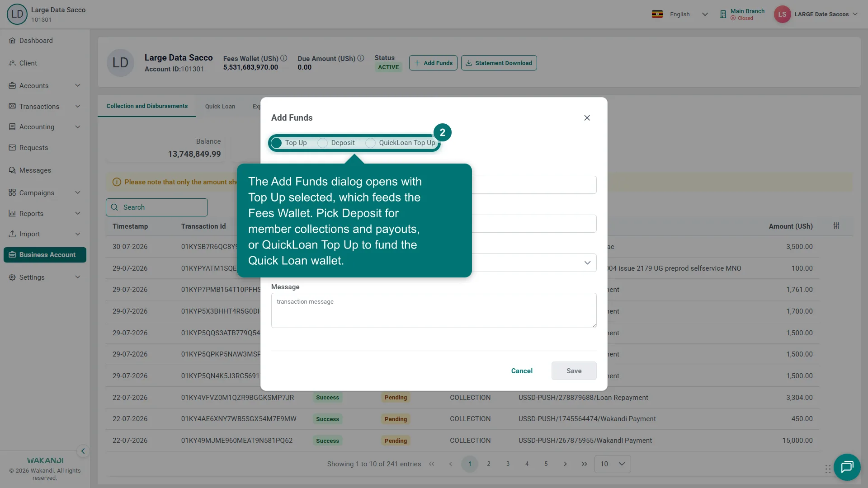This screenshot has width=868, height=488.
Task: Expand the Reports menu chevron
Action: pyautogui.click(x=78, y=213)
